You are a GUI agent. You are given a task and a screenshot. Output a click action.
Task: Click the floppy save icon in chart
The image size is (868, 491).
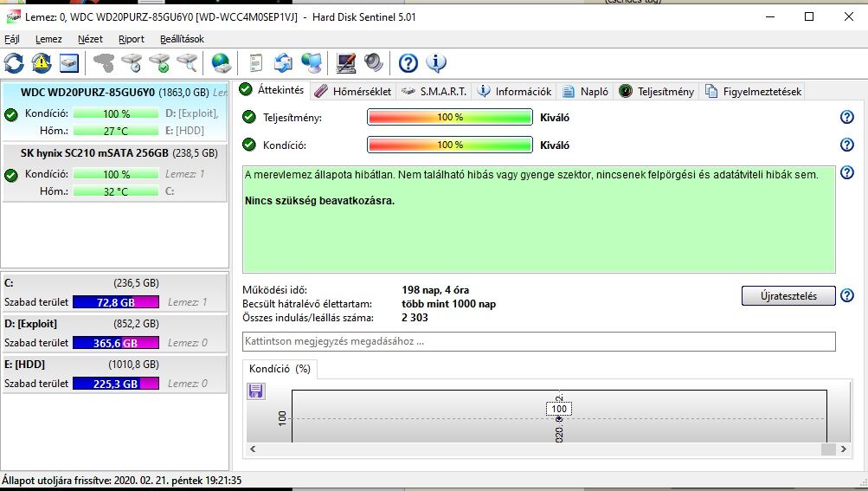256,391
